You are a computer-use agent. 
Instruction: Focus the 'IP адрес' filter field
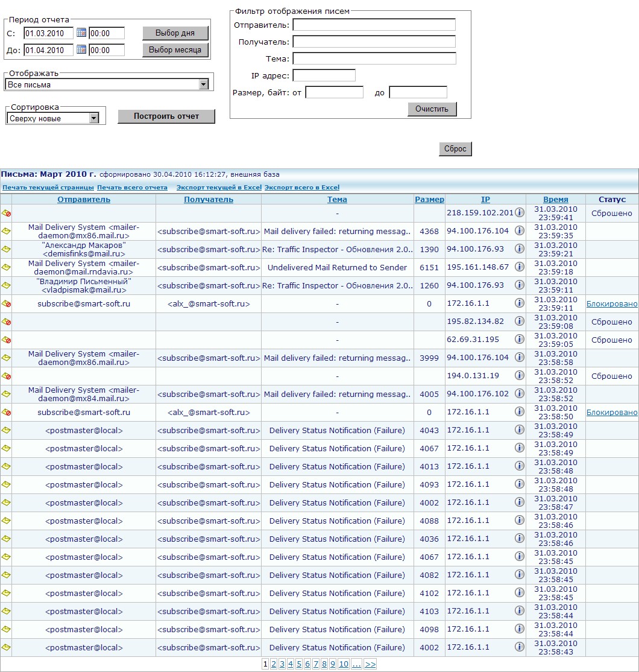coord(324,75)
